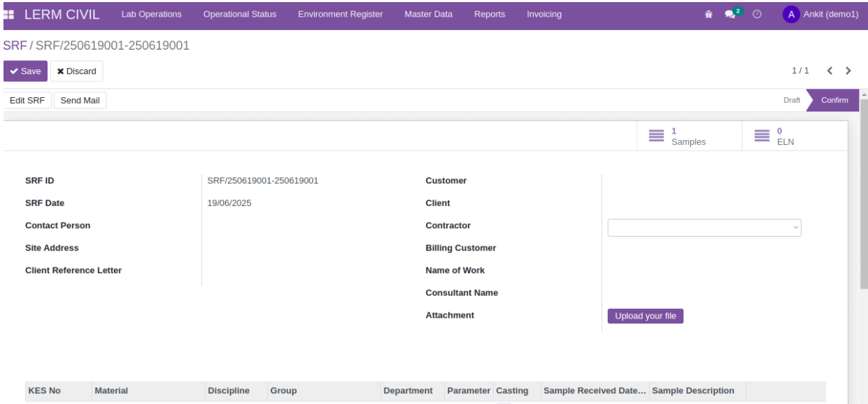
Task: Open the Reports menu
Action: 490,15
